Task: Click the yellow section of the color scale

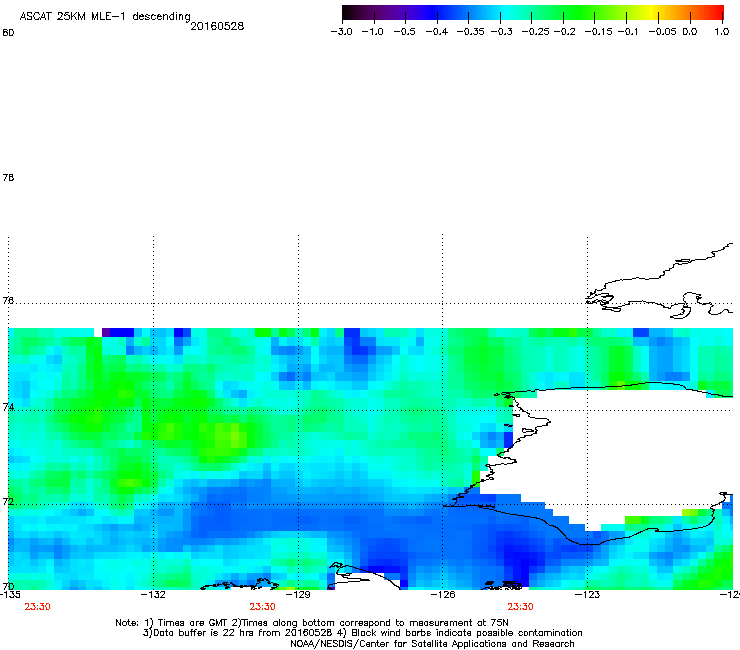Action: point(653,13)
